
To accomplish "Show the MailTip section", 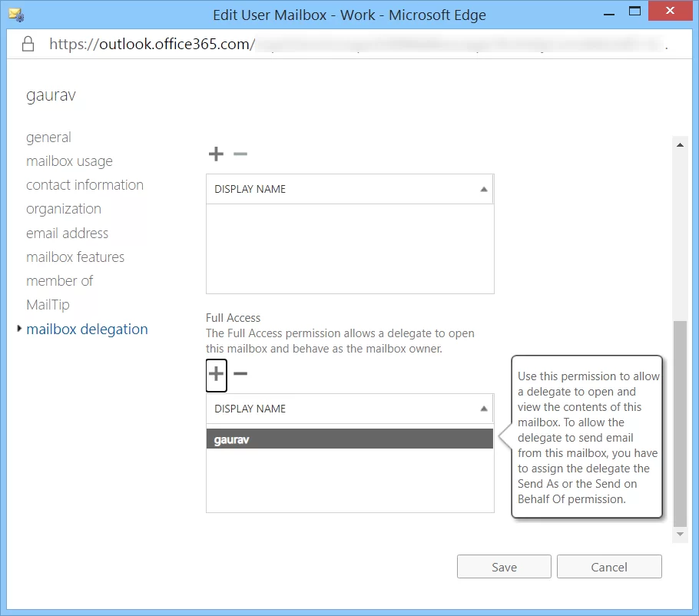I will [48, 305].
